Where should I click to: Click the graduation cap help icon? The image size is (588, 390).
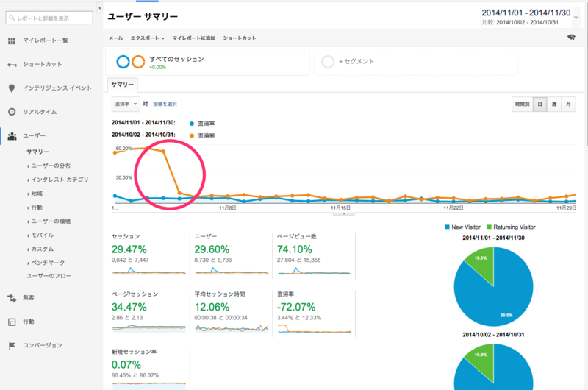point(571,37)
